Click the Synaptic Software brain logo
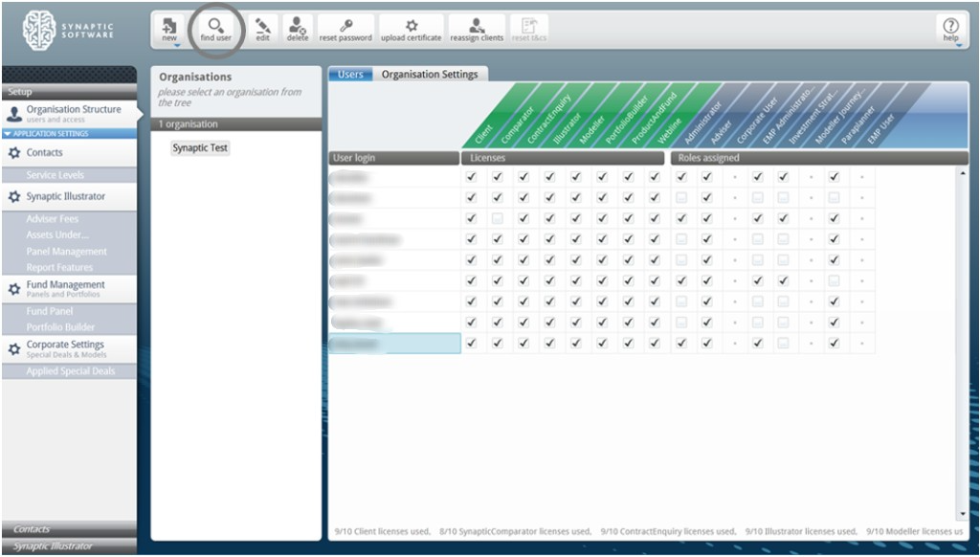 click(39, 30)
